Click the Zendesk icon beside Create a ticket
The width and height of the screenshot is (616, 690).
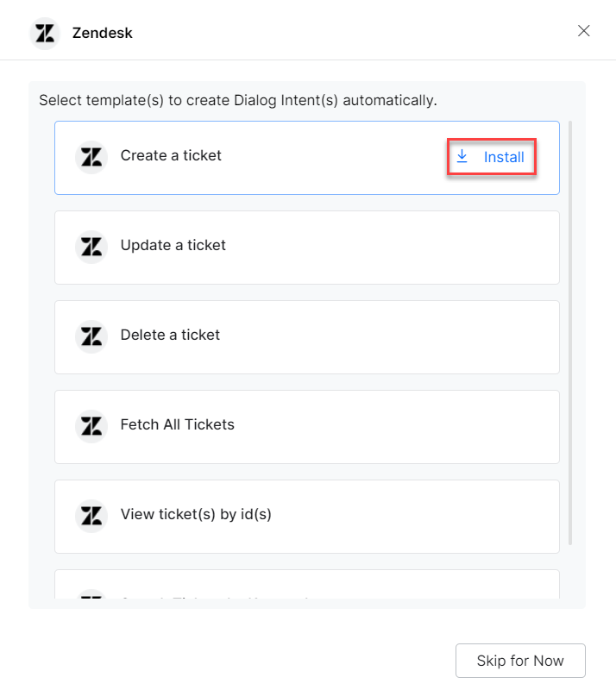point(91,157)
